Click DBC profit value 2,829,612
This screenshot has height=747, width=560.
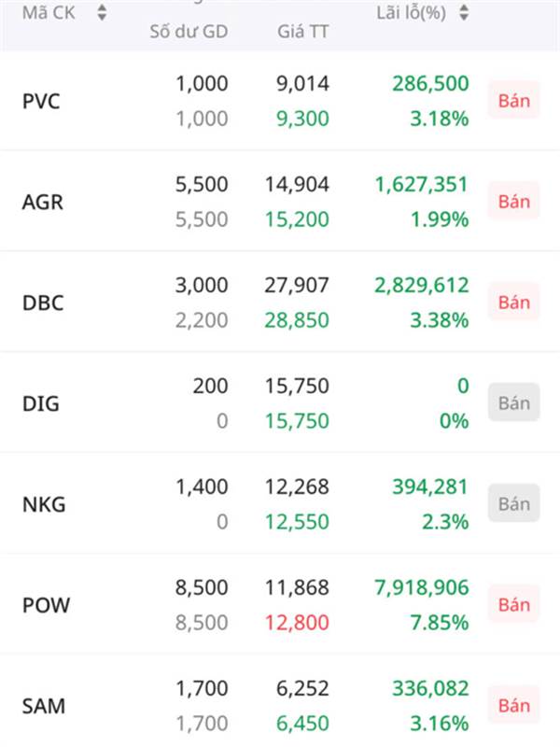click(x=422, y=286)
